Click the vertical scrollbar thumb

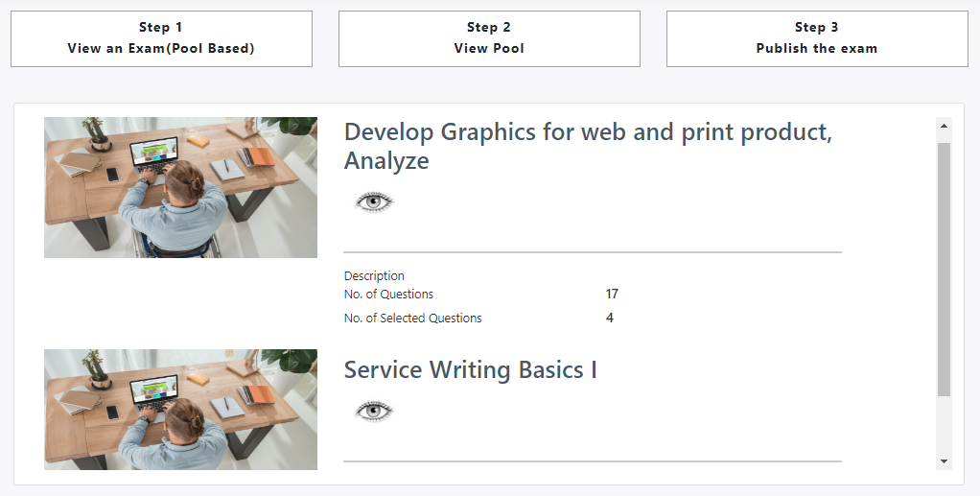pos(944,269)
